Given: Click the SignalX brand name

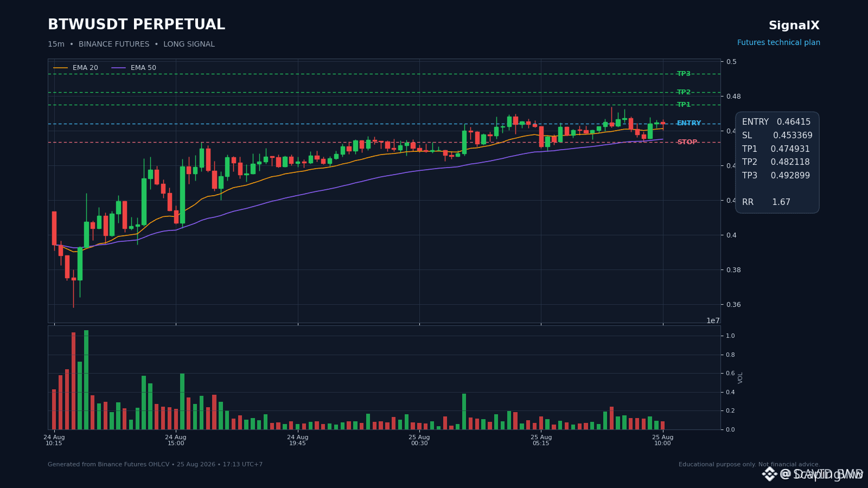Looking at the screenshot, I should click(x=794, y=25).
